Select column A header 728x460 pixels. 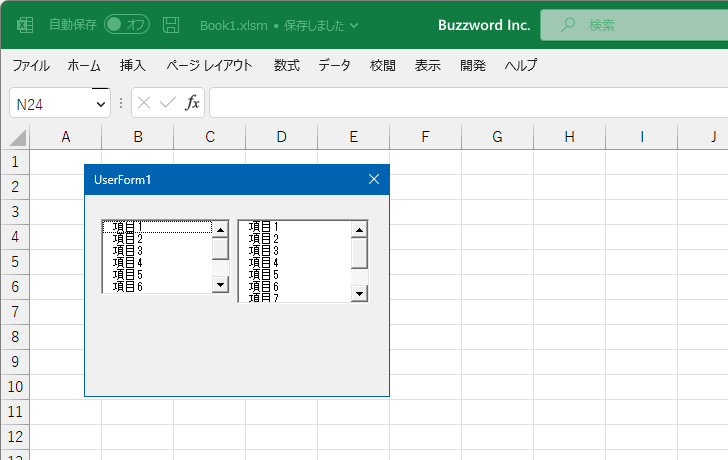pos(66,137)
